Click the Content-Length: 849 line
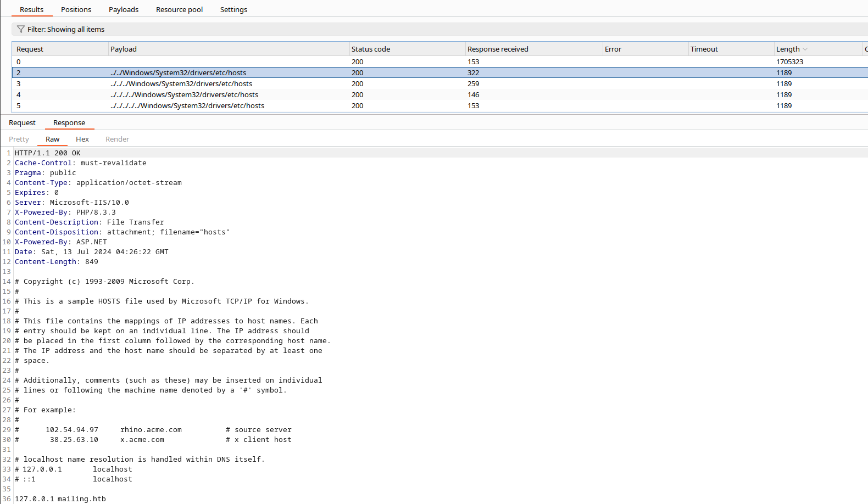Viewport: 868px width, 504px height. point(57,262)
